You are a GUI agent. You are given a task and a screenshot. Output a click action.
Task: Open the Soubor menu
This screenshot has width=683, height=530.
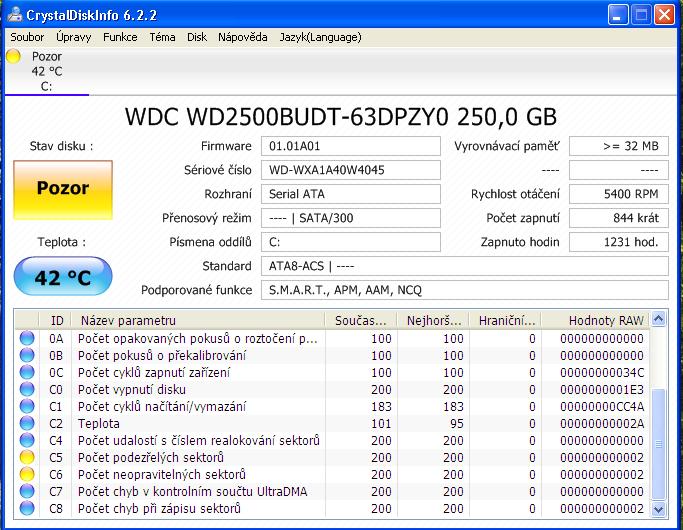click(27, 37)
